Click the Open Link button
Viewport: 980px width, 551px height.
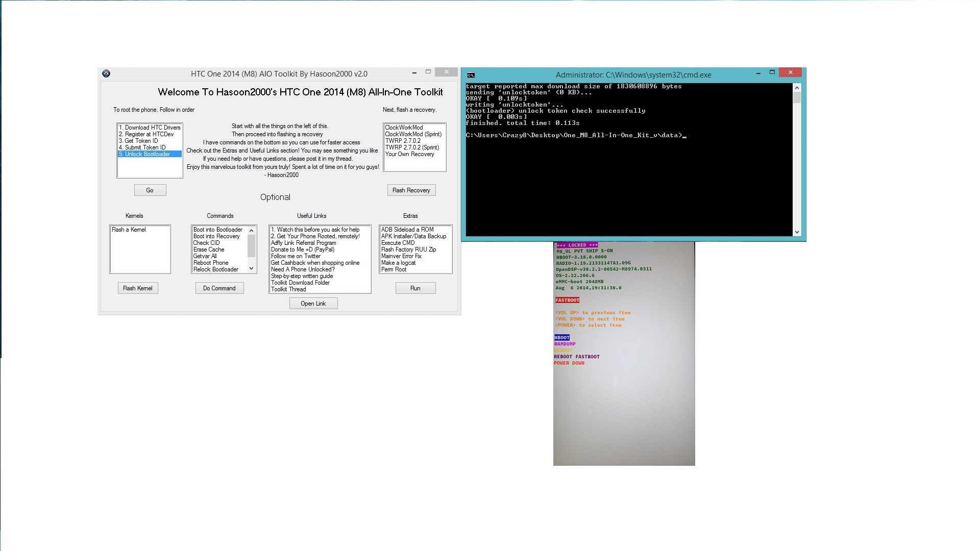click(x=313, y=304)
